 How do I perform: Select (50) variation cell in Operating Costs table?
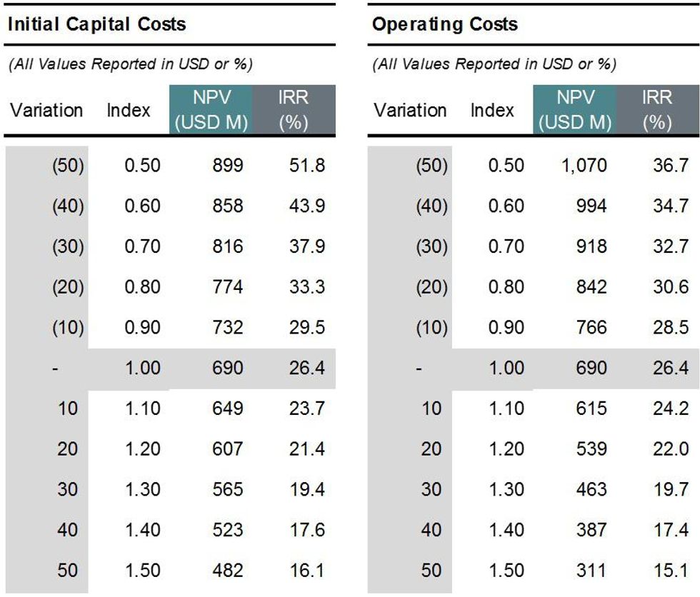(x=431, y=166)
